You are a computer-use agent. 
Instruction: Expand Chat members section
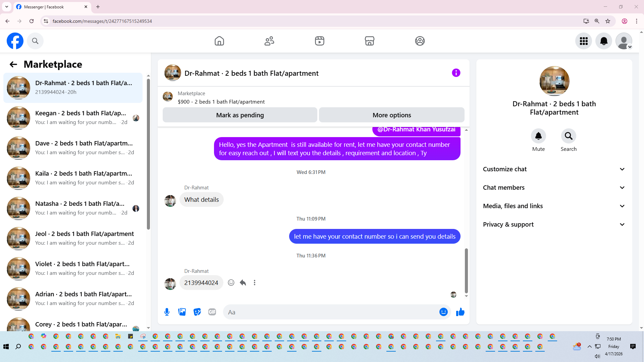pyautogui.click(x=554, y=188)
